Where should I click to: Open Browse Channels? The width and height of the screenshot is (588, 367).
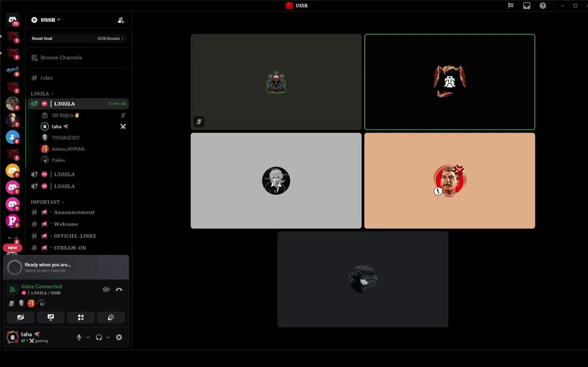[78, 58]
